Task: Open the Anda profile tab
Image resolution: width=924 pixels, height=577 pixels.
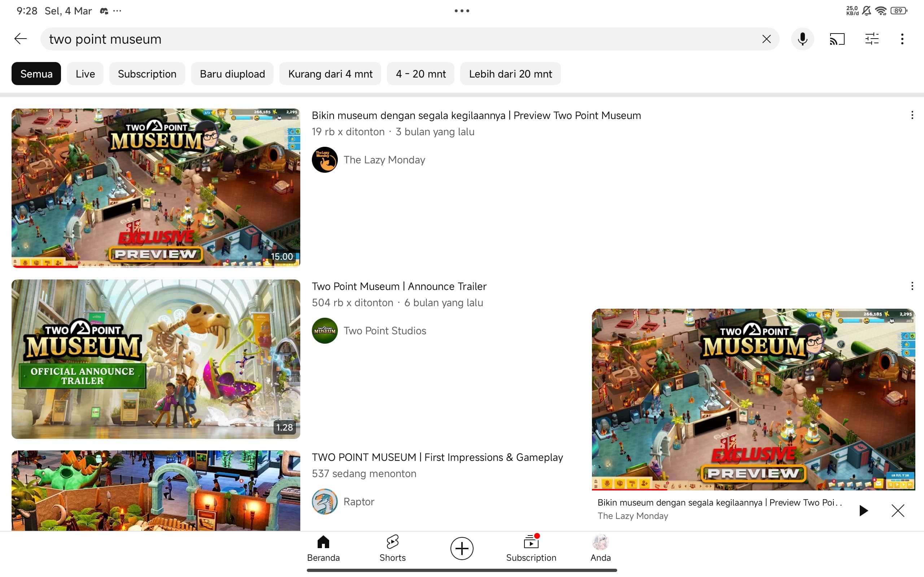Action: pyautogui.click(x=600, y=549)
